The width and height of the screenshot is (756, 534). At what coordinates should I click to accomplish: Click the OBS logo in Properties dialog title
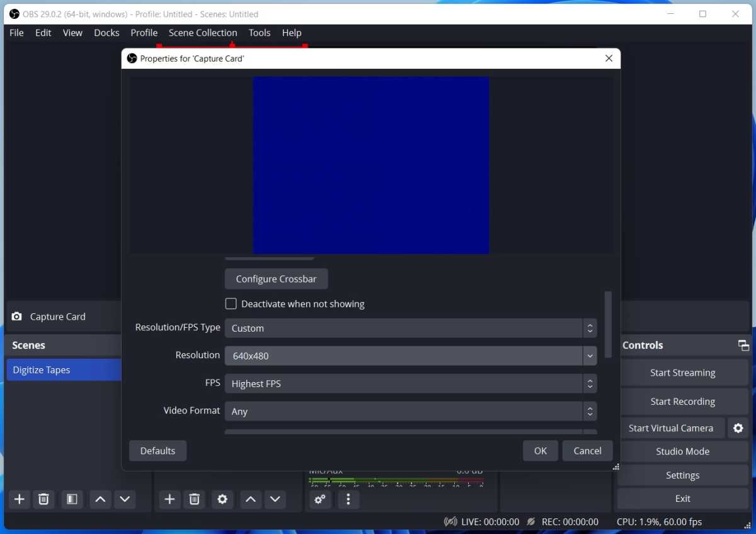point(132,58)
